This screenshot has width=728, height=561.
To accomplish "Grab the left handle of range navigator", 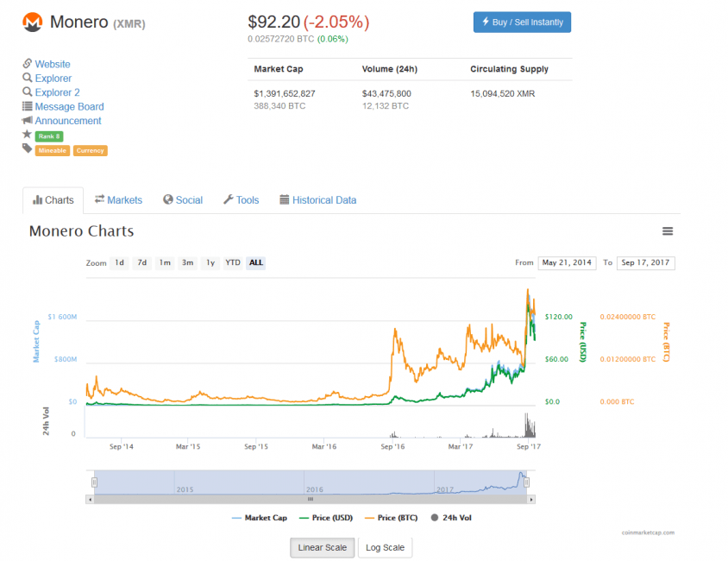I will pos(94,482).
